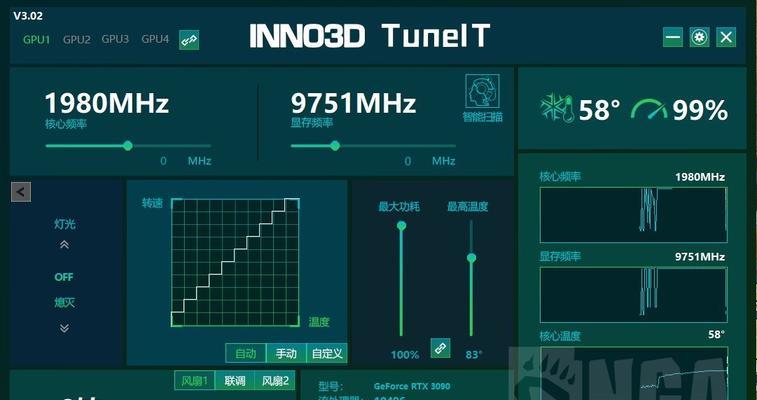This screenshot has width=757, height=400.
Task: Click the fan curve graph
Action: pos(235,262)
